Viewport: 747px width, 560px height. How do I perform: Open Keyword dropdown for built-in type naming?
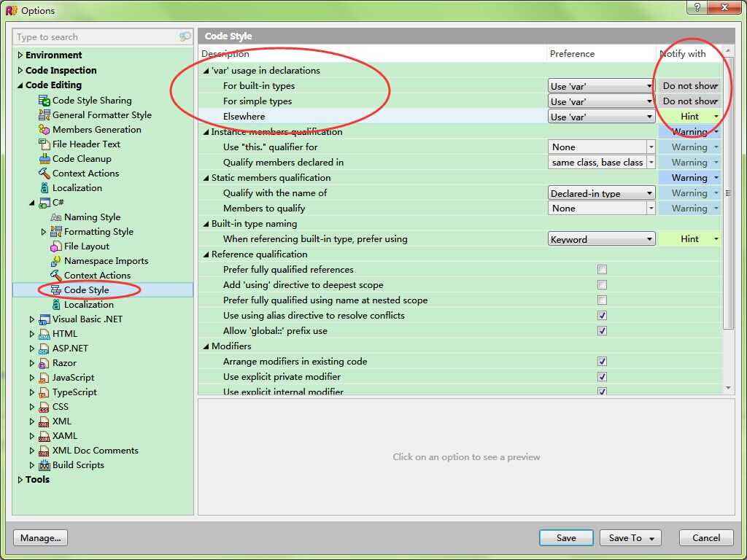(x=602, y=239)
